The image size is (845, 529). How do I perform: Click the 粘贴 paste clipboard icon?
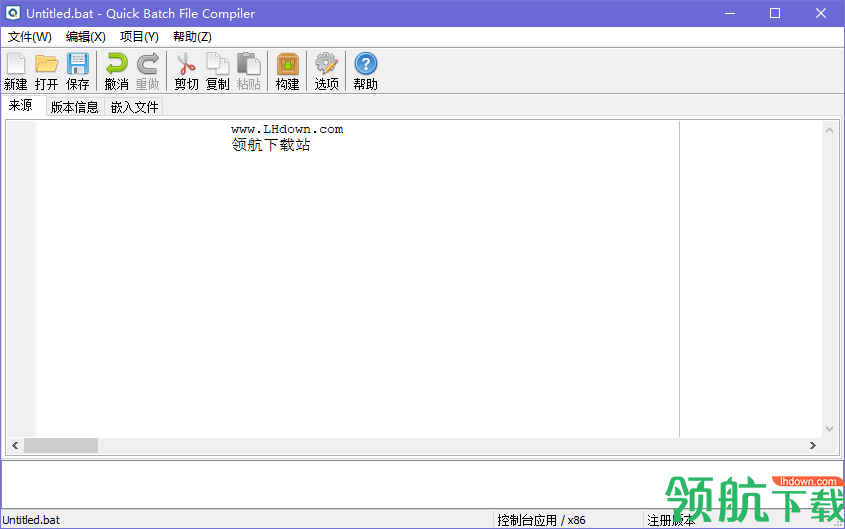pos(248,71)
